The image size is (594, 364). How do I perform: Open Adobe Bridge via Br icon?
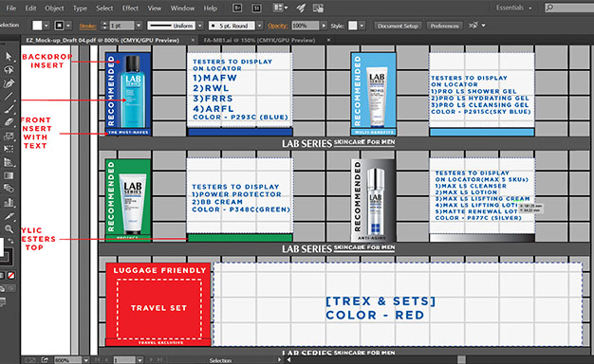pyautogui.click(x=237, y=8)
